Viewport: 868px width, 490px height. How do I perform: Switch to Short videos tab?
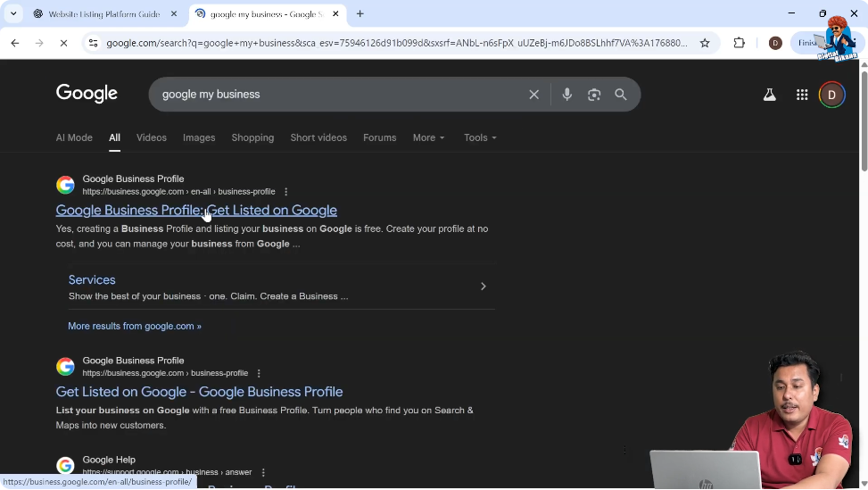click(x=318, y=137)
